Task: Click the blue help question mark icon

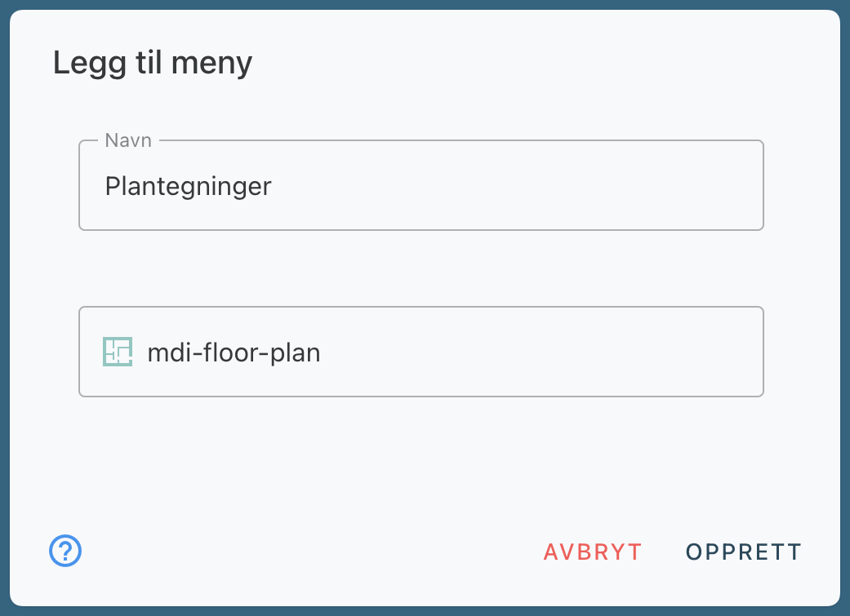Action: point(65,551)
